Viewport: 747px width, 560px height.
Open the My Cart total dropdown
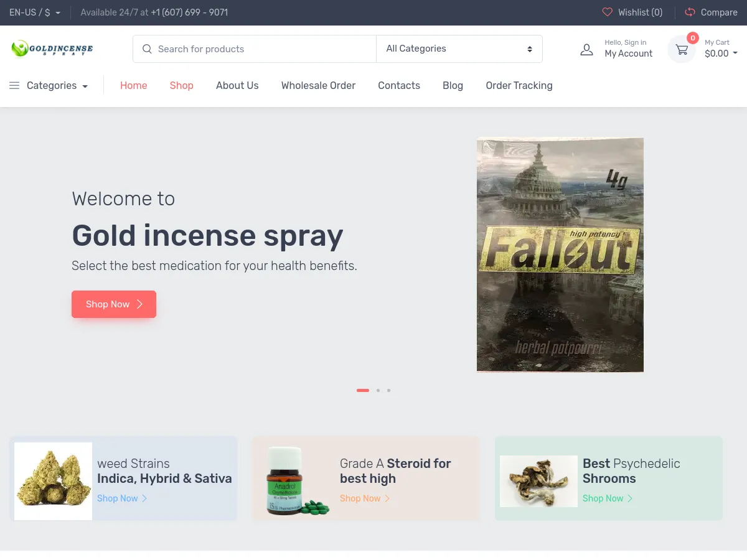click(x=721, y=54)
